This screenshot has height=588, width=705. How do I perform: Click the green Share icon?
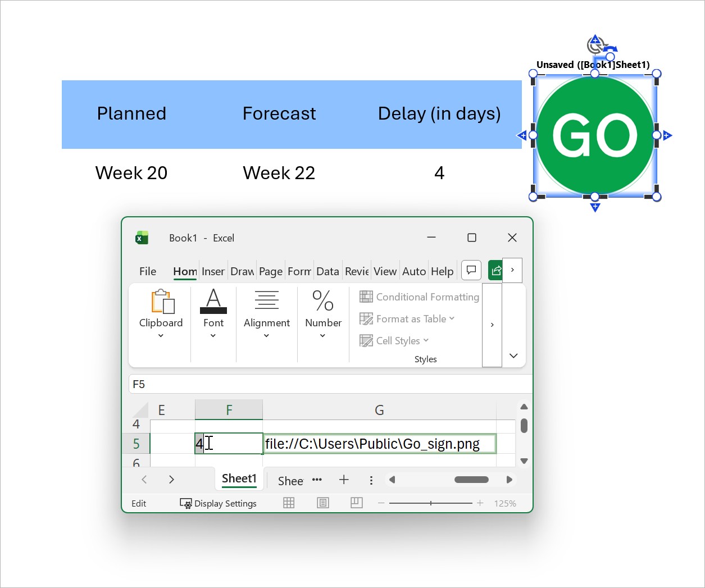click(495, 271)
